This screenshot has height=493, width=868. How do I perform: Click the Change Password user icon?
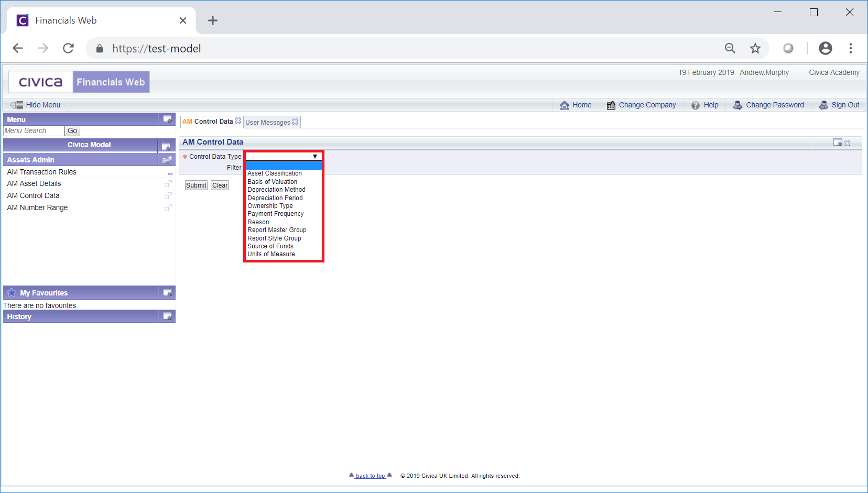click(737, 105)
